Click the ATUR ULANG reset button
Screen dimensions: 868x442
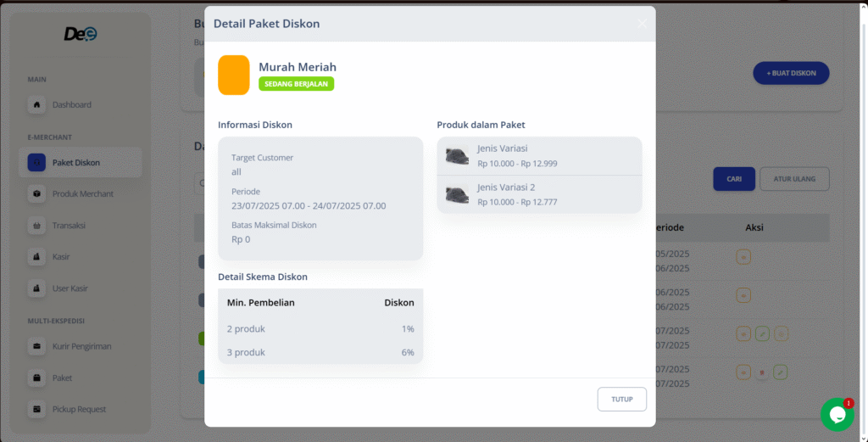tap(794, 179)
